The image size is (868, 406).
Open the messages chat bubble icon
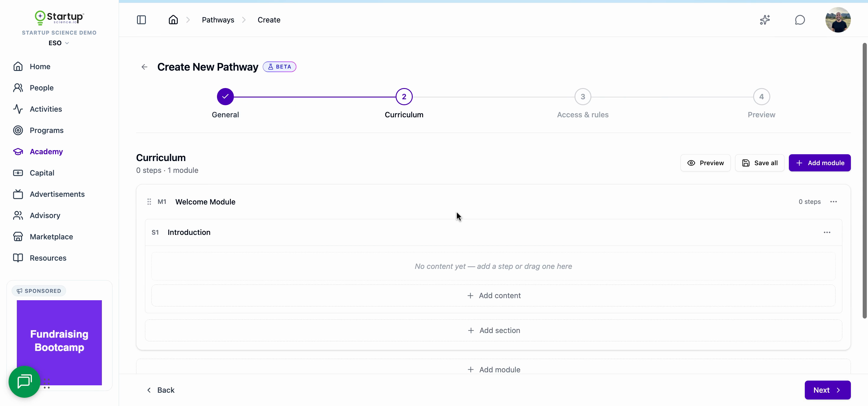pos(800,20)
